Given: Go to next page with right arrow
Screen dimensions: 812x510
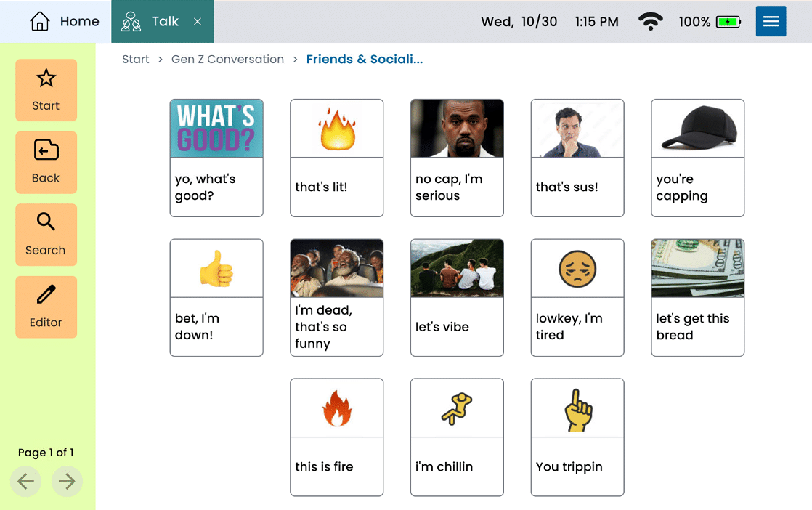Looking at the screenshot, I should click(x=67, y=482).
